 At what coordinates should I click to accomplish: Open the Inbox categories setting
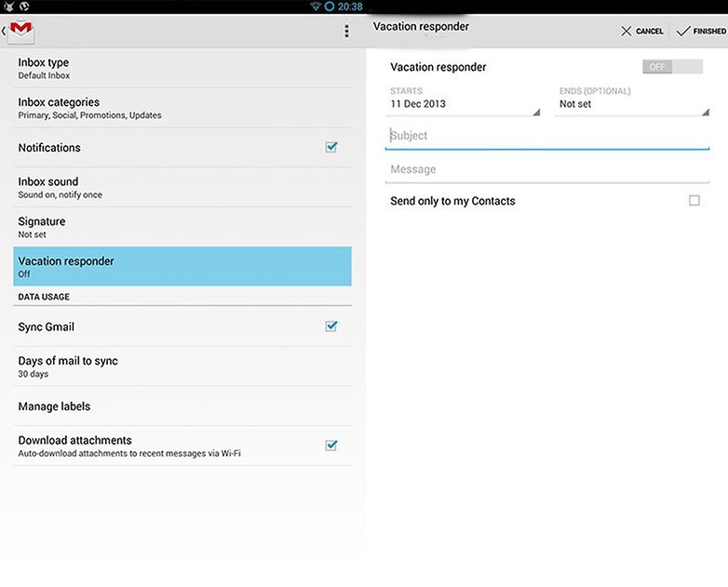[182, 108]
